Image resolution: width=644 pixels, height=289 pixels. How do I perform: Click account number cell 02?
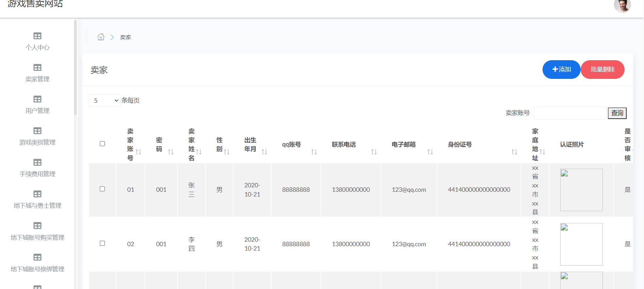[x=130, y=244]
